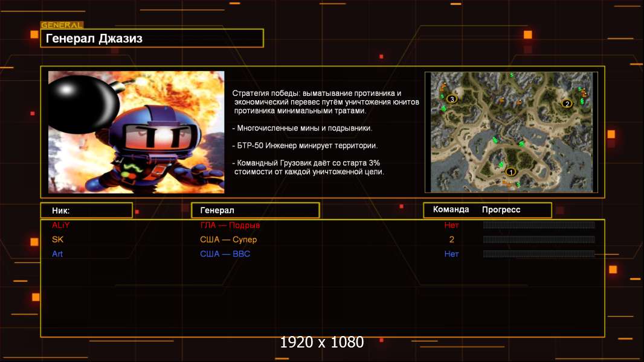Screen dimensions: 644x362
Task: Click 'Многочисленные мины и подрывники' line
Action: (x=302, y=129)
